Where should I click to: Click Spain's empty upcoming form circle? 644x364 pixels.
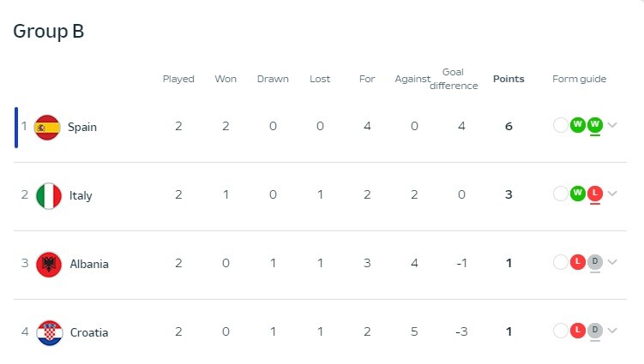click(x=560, y=125)
